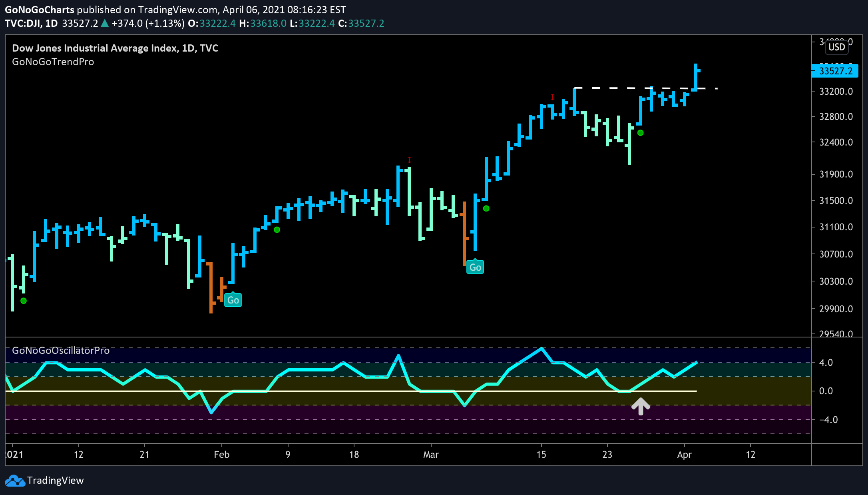Click the oscillator peak near March 15
868x495 pixels.
542,348
